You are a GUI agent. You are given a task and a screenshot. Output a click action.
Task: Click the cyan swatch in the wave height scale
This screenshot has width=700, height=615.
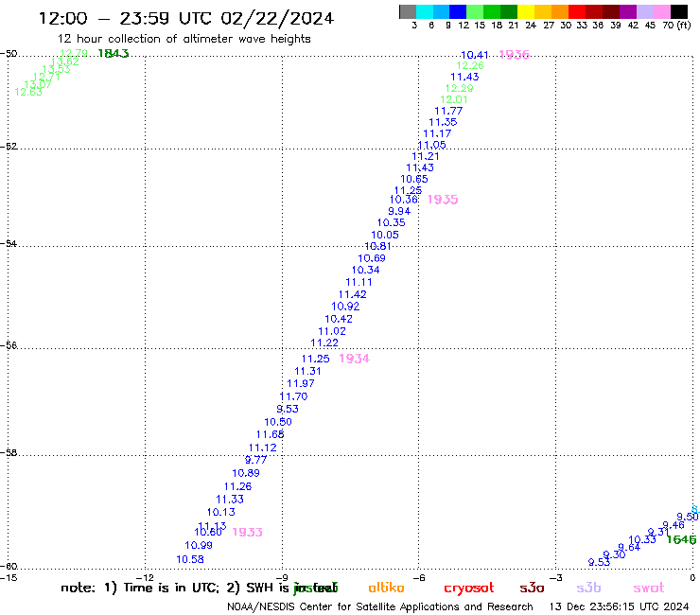[425, 11]
